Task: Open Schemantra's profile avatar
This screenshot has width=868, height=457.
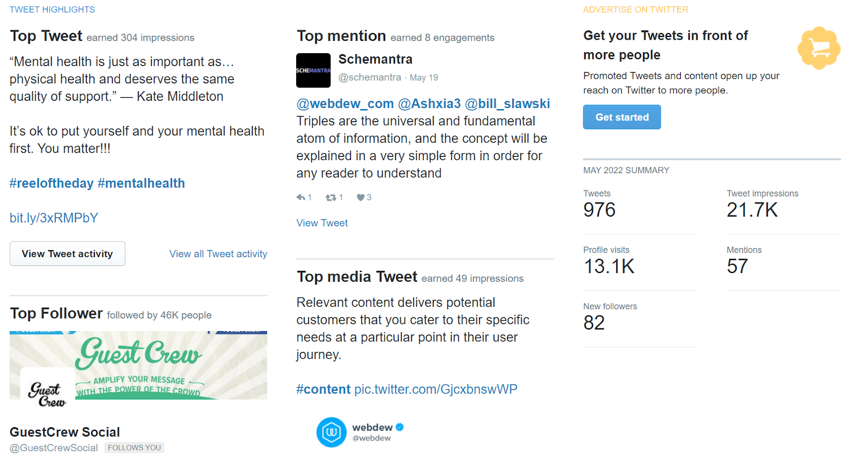Action: pos(313,71)
